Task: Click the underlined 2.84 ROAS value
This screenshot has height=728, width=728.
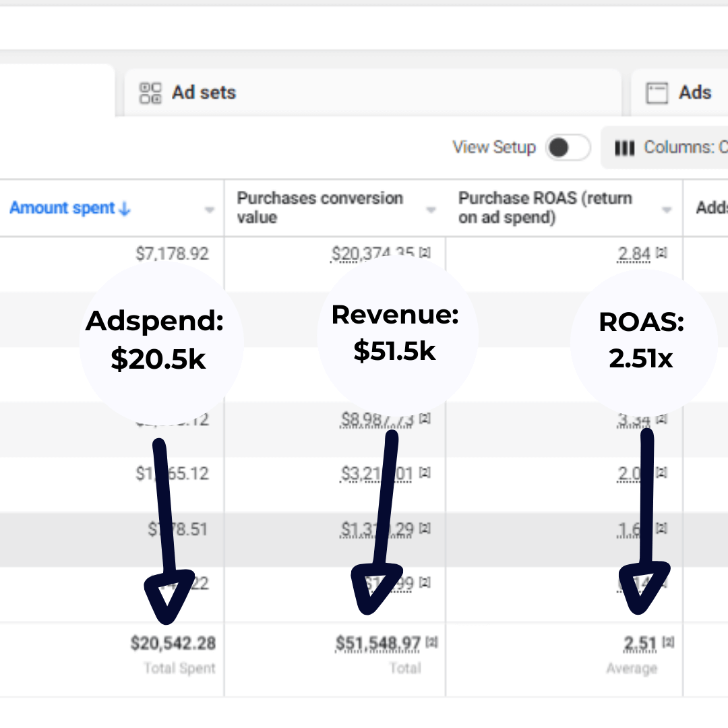Action: click(634, 254)
